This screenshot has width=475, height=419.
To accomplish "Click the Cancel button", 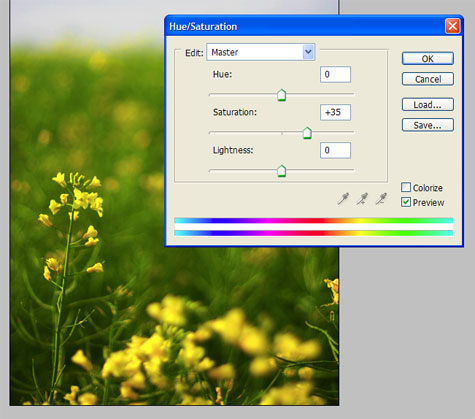I will coord(428,79).
